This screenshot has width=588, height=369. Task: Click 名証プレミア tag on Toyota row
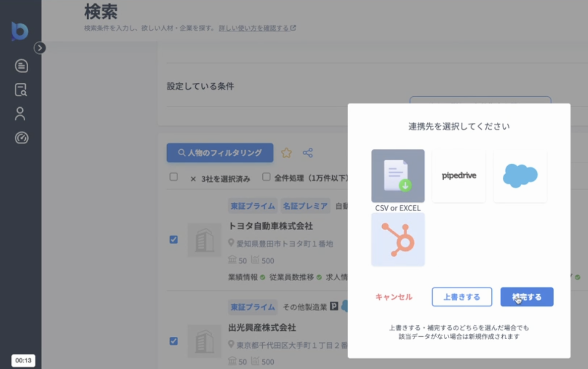coord(305,206)
